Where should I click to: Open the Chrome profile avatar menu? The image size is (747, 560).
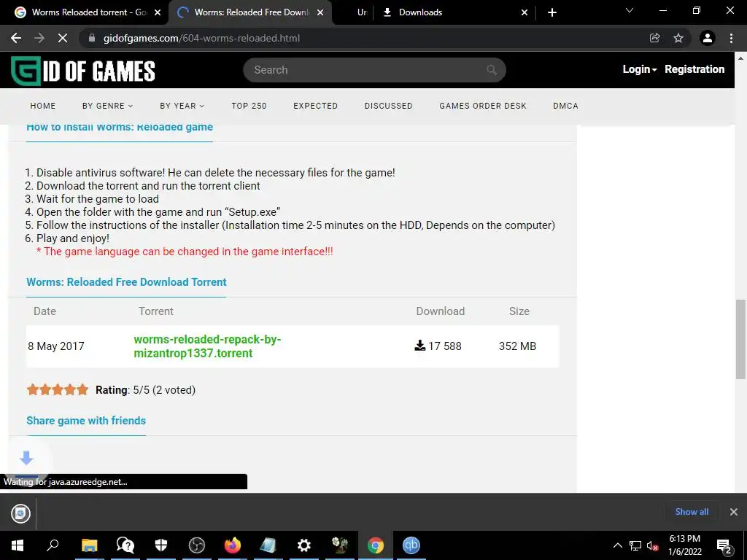(708, 38)
